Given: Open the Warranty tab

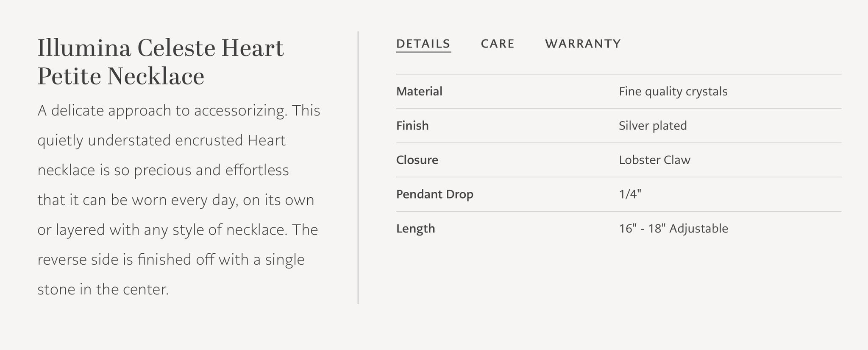Looking at the screenshot, I should click(583, 44).
